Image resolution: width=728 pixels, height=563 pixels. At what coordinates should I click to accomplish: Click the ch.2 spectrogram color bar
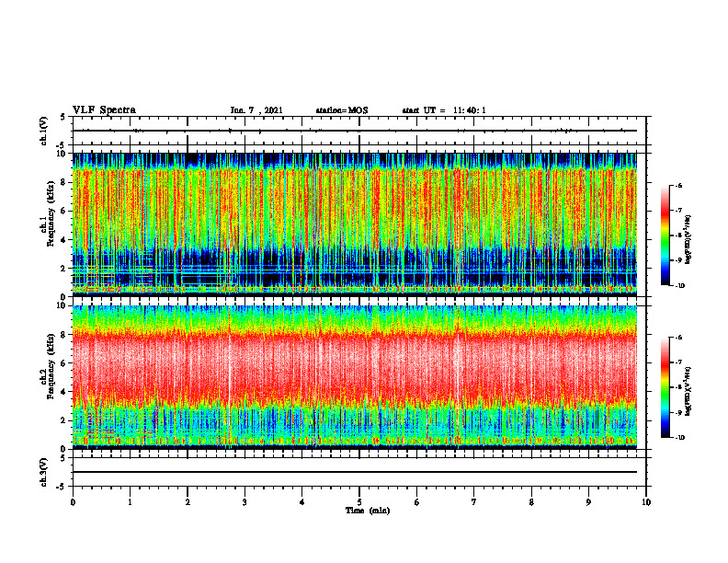665,387
